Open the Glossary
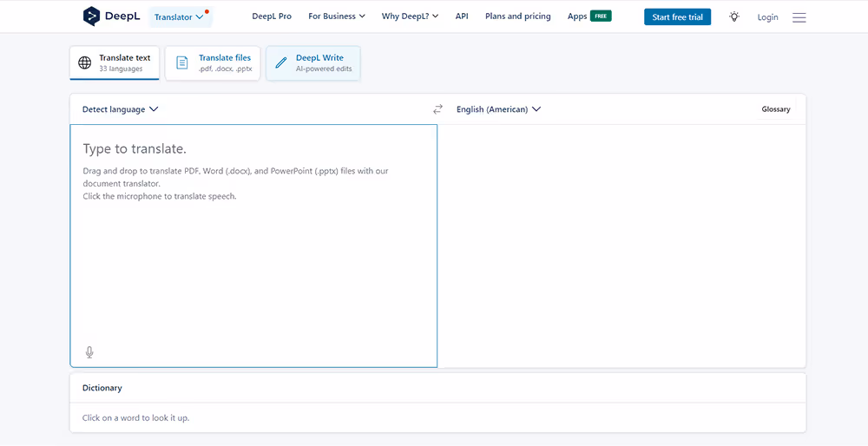The height and width of the screenshot is (446, 868). coord(775,109)
